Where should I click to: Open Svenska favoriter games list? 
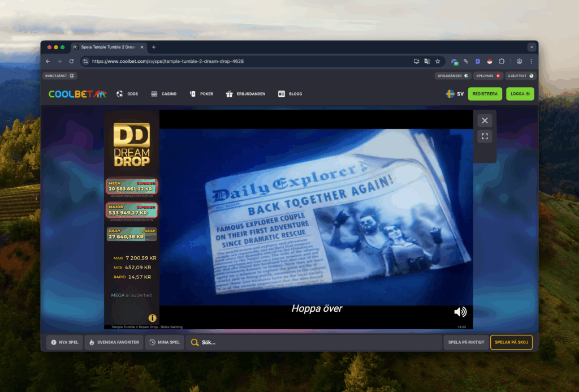tap(114, 342)
